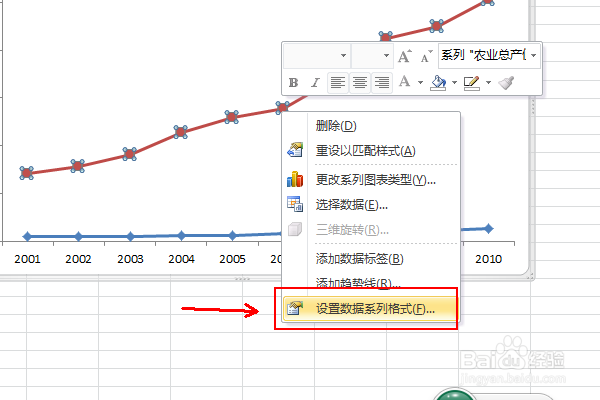This screenshot has height=400, width=600.
Task: Click the Shrink Font icon
Action: pos(426,56)
